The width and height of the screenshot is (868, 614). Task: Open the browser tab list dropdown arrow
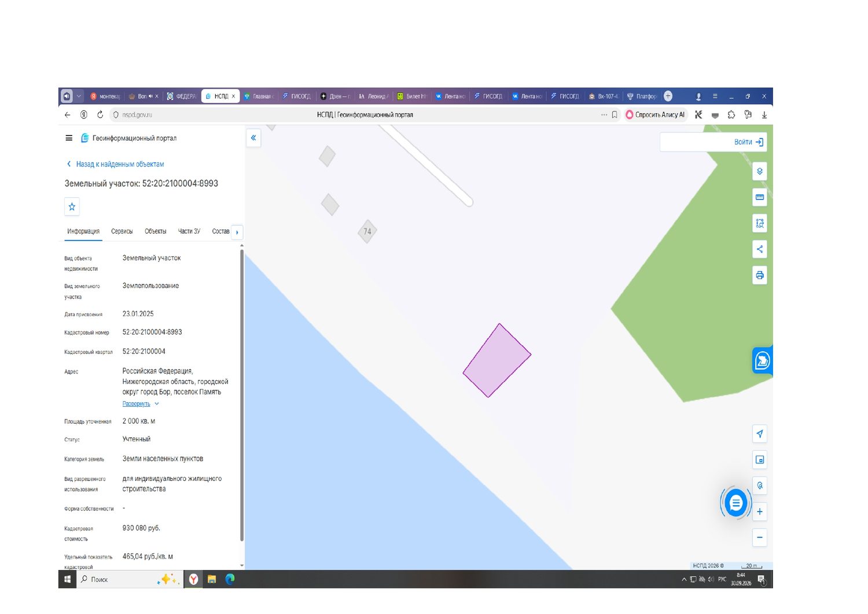point(79,96)
